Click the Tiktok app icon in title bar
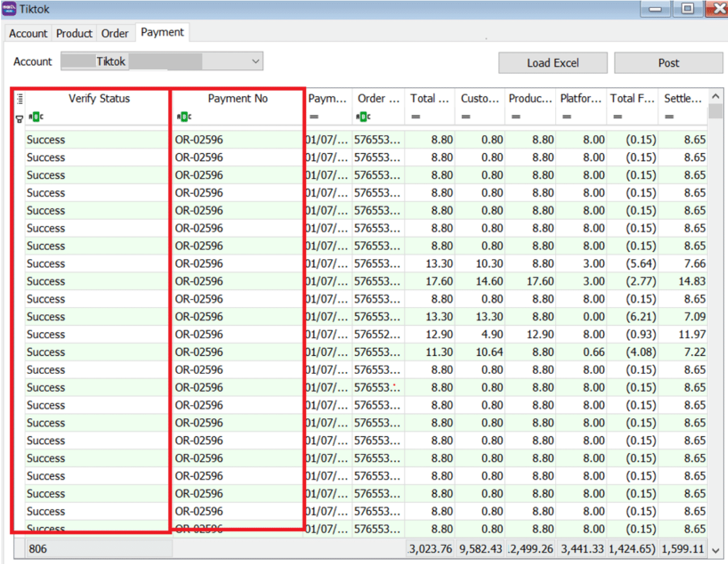728x564 pixels. click(x=9, y=9)
